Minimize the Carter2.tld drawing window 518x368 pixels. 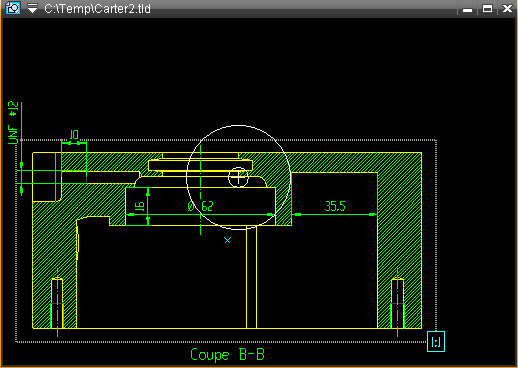468,9
